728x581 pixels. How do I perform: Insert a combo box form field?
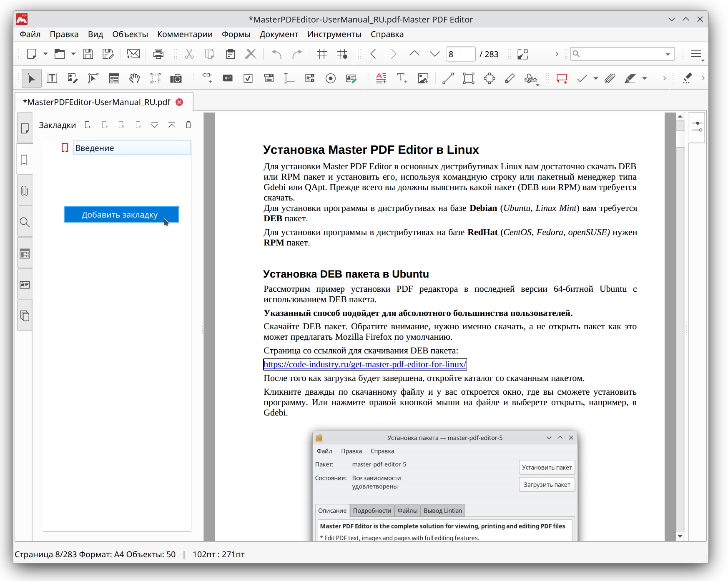coord(269,78)
